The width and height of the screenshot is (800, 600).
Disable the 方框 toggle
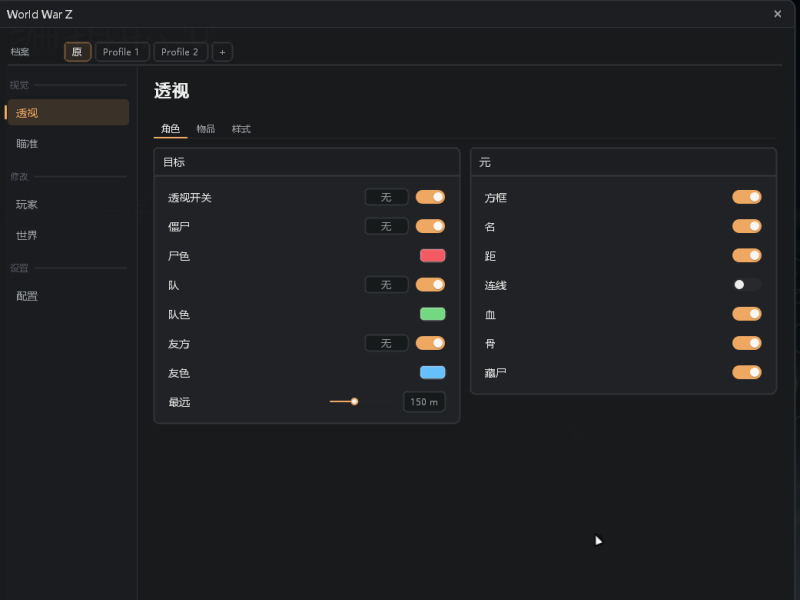click(746, 197)
